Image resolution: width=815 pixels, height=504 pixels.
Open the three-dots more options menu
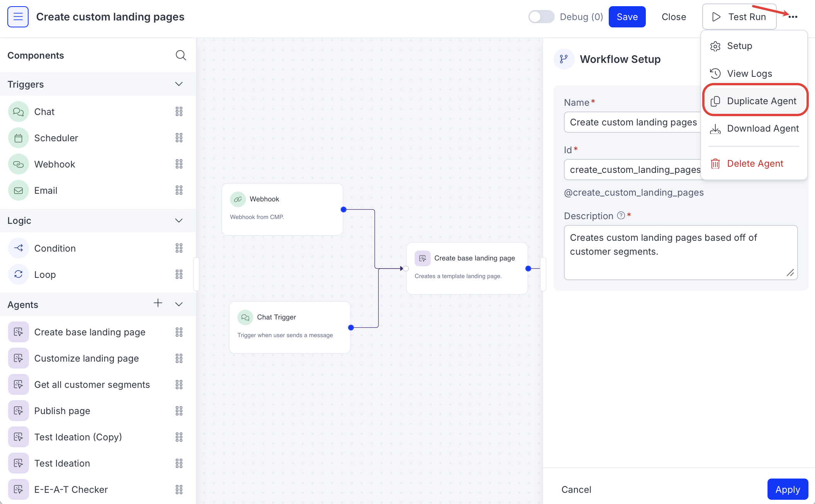[793, 17]
